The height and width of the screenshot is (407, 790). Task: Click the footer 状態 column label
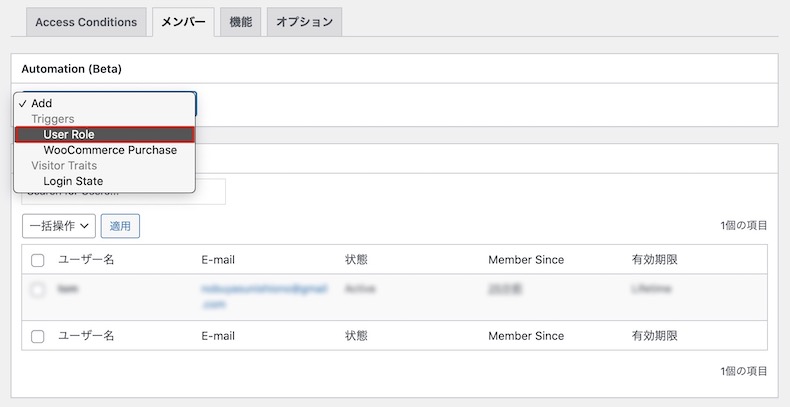(356, 336)
